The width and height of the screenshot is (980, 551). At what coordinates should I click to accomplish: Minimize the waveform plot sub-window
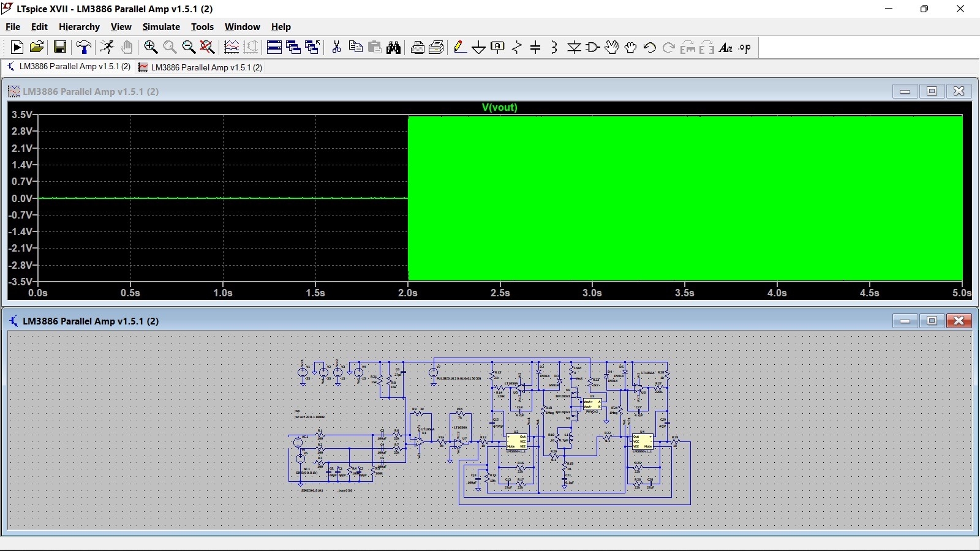tap(905, 91)
